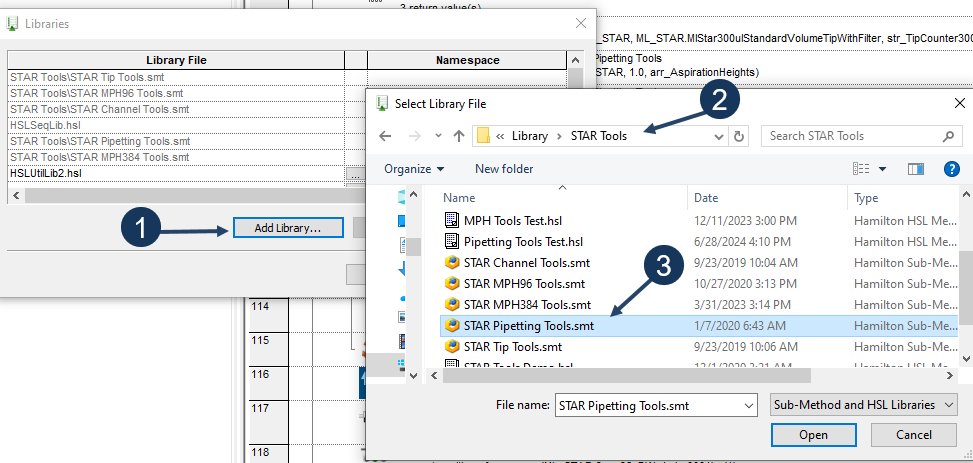Image resolution: width=973 pixels, height=463 pixels.
Task: Click the file list horizontal scrollbar
Action: [627, 375]
